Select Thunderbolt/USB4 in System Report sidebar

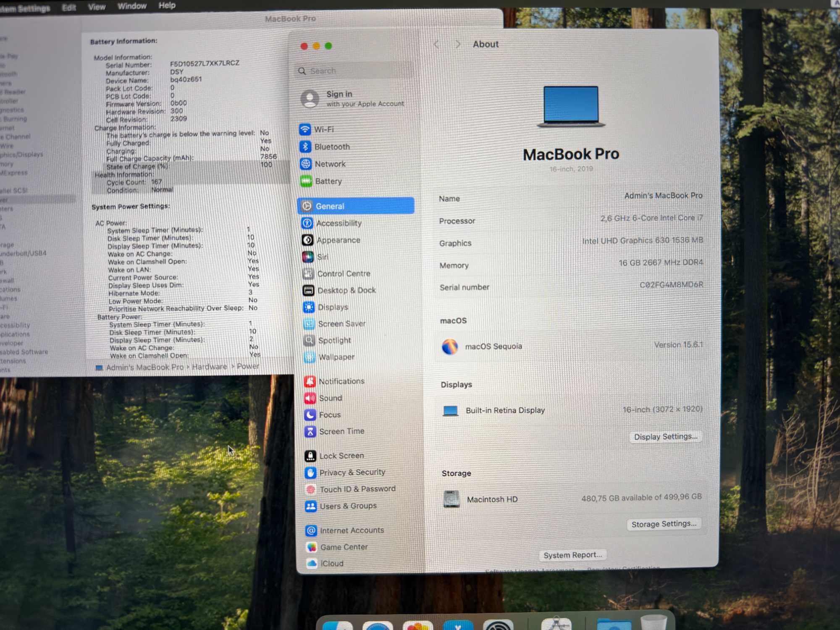24,253
